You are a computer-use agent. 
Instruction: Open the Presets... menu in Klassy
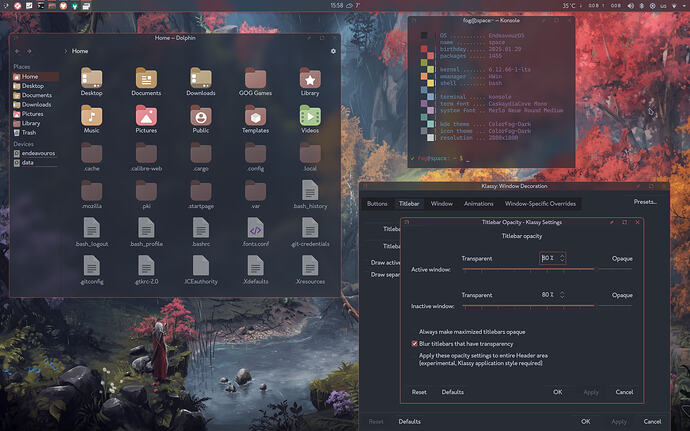pos(645,202)
